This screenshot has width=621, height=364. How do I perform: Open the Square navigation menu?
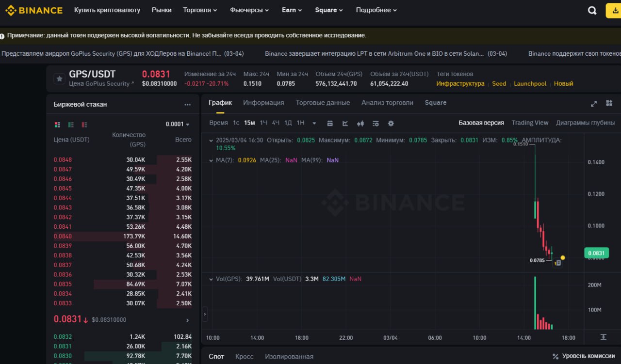[x=329, y=10]
